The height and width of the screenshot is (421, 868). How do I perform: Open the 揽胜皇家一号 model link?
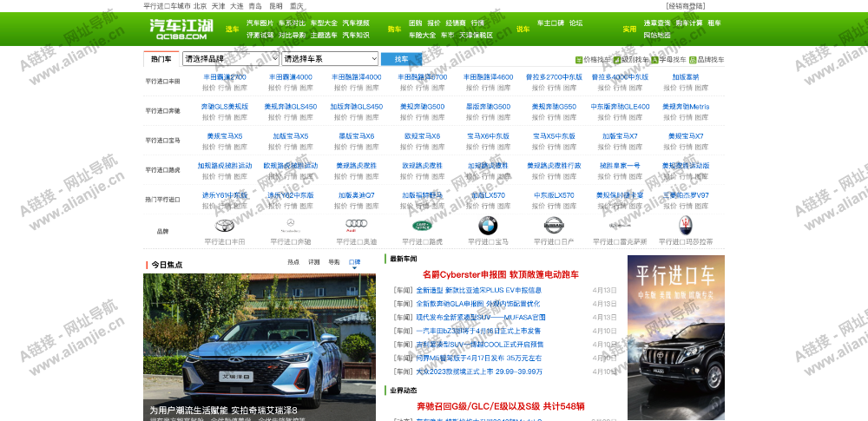coord(620,165)
